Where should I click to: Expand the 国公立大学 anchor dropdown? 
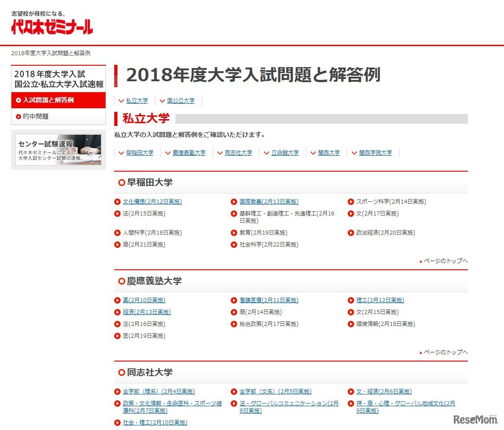coord(181,100)
